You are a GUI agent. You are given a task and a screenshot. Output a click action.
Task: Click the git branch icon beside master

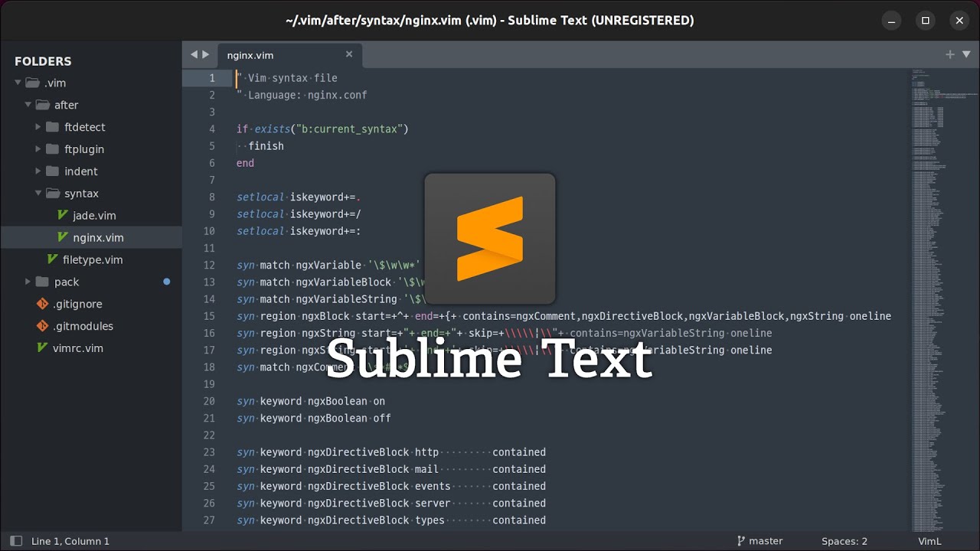click(x=740, y=541)
